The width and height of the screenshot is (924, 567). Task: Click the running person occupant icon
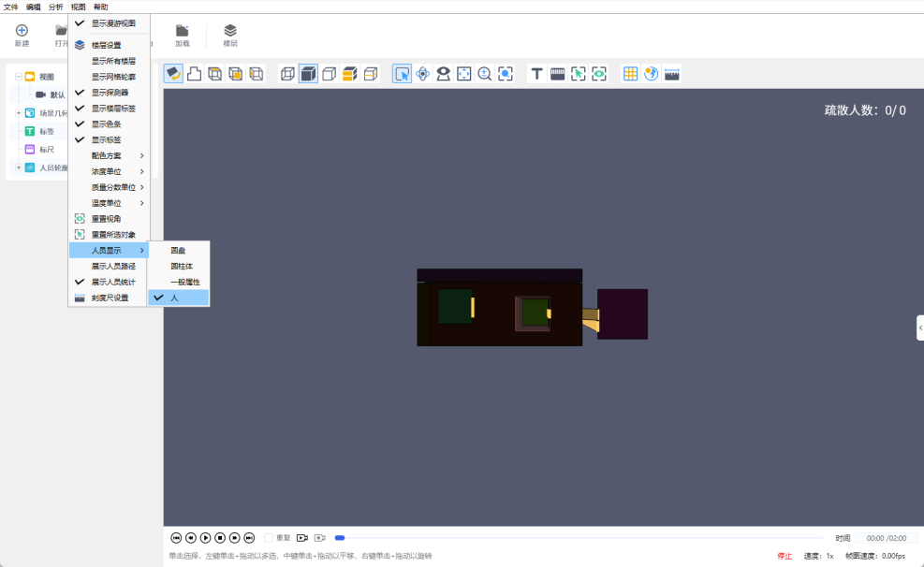652,74
